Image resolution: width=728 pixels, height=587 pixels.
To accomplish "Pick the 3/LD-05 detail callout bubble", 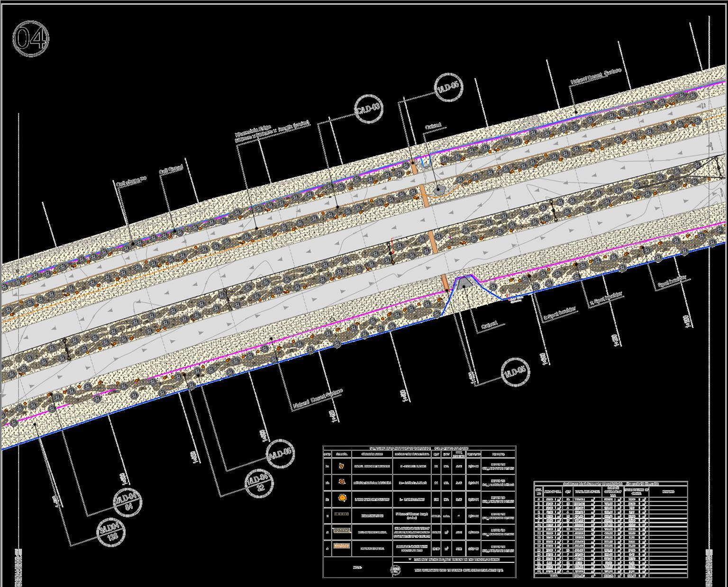I will click(281, 453).
